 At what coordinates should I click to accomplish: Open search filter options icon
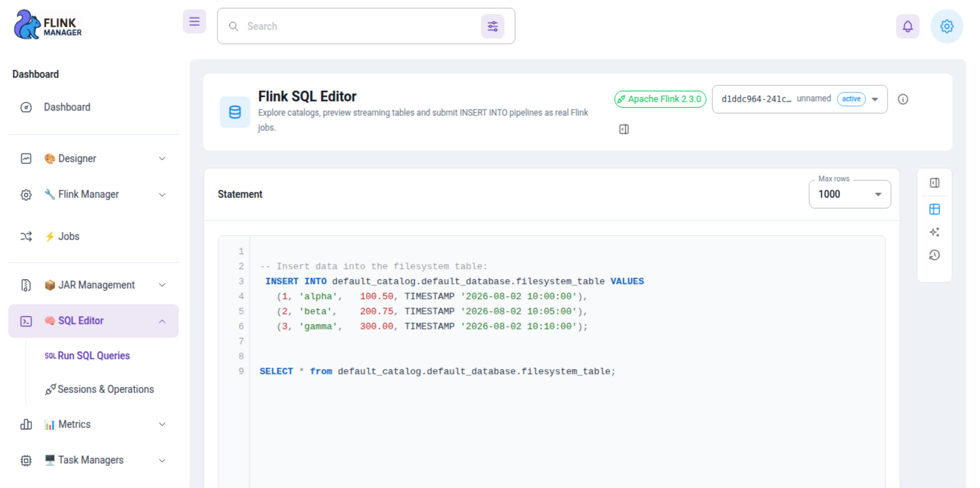pyautogui.click(x=492, y=26)
